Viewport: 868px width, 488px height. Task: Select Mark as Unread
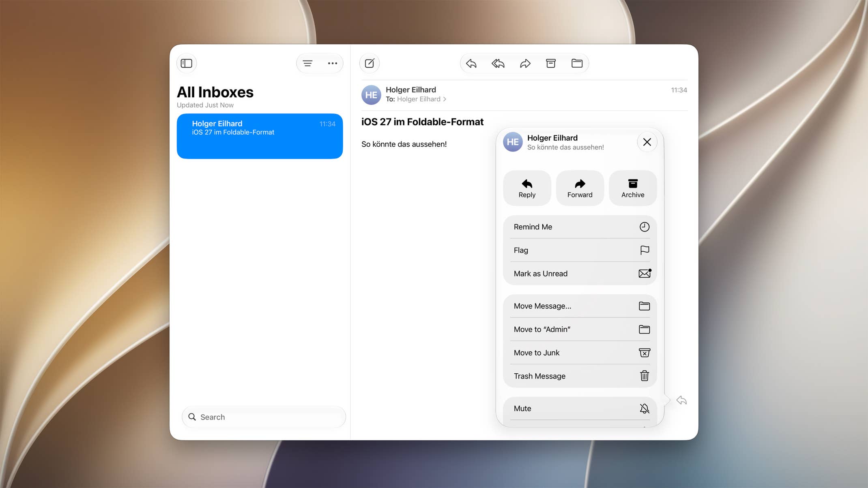click(580, 274)
